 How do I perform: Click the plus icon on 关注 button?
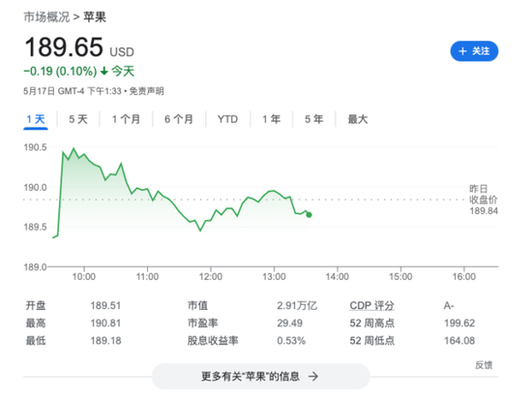pyautogui.click(x=462, y=51)
